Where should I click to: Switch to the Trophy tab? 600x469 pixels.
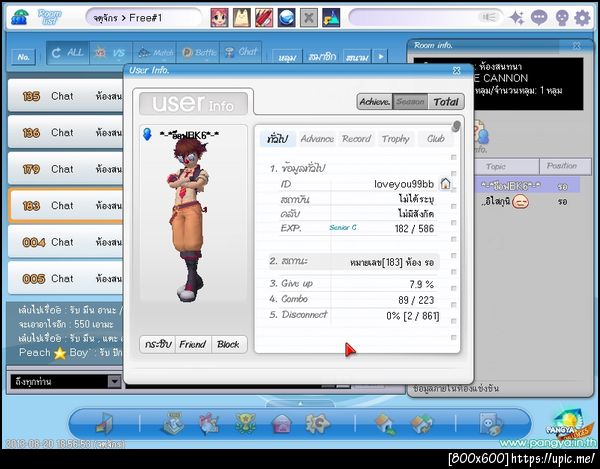[x=396, y=138]
